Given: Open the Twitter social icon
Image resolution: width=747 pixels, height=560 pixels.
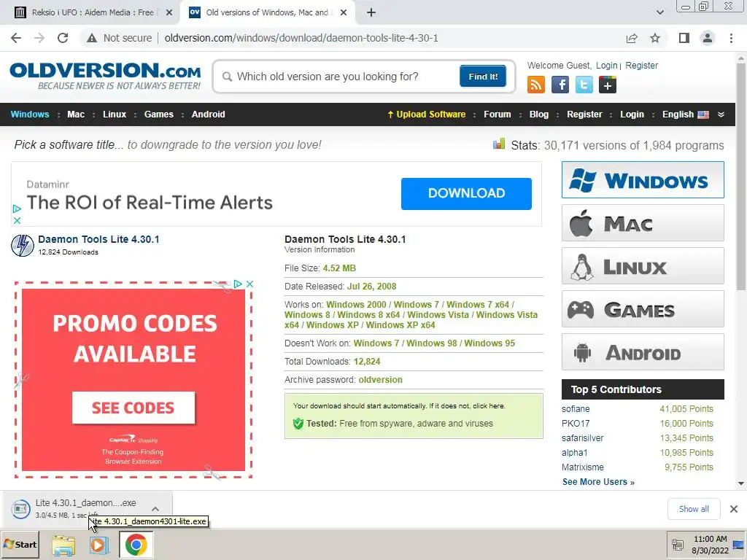Looking at the screenshot, I should [x=584, y=85].
